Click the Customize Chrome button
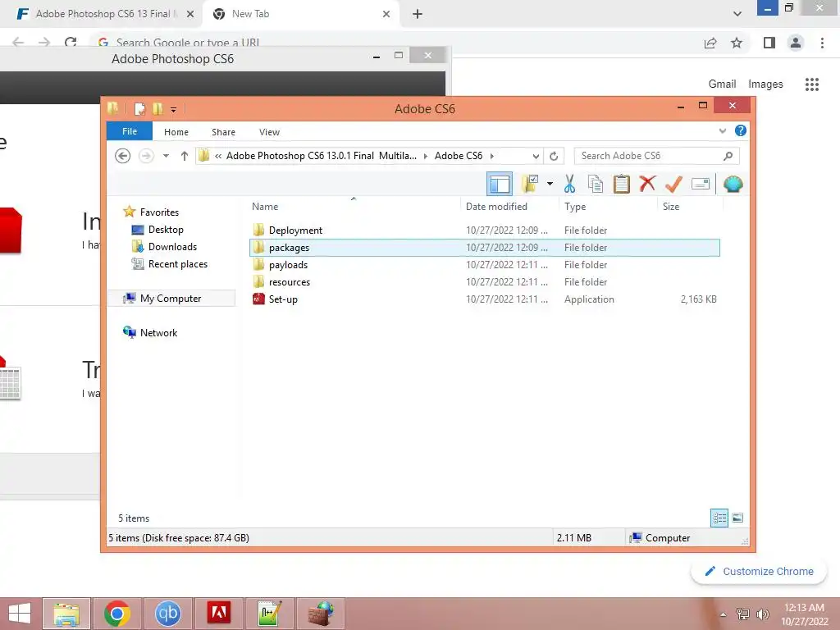840x630 pixels. coord(759,571)
